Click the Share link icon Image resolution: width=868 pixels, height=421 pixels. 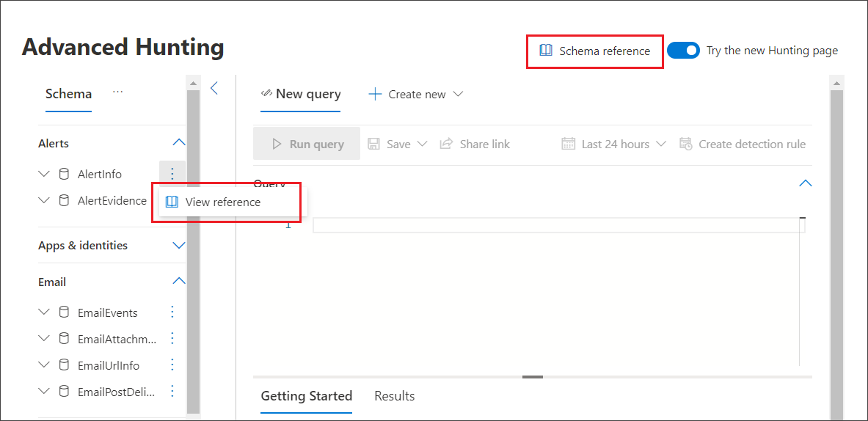pos(446,144)
